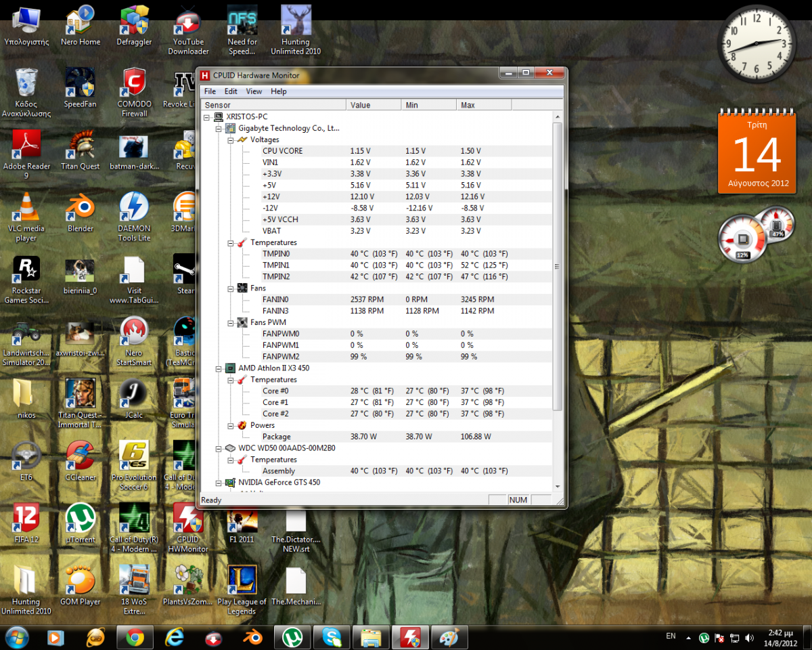Collapse the Voltages group
Viewport: 812px width, 650px height.
(231, 139)
